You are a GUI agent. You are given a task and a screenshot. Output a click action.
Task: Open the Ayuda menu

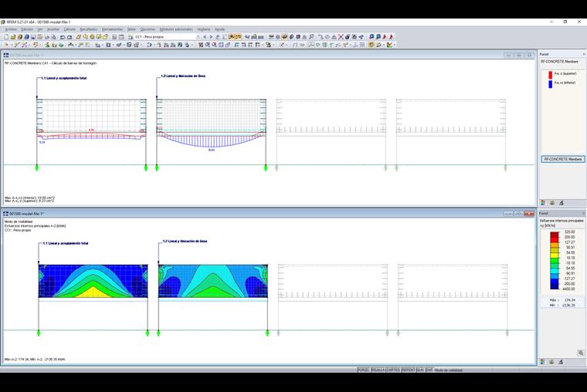(x=220, y=29)
